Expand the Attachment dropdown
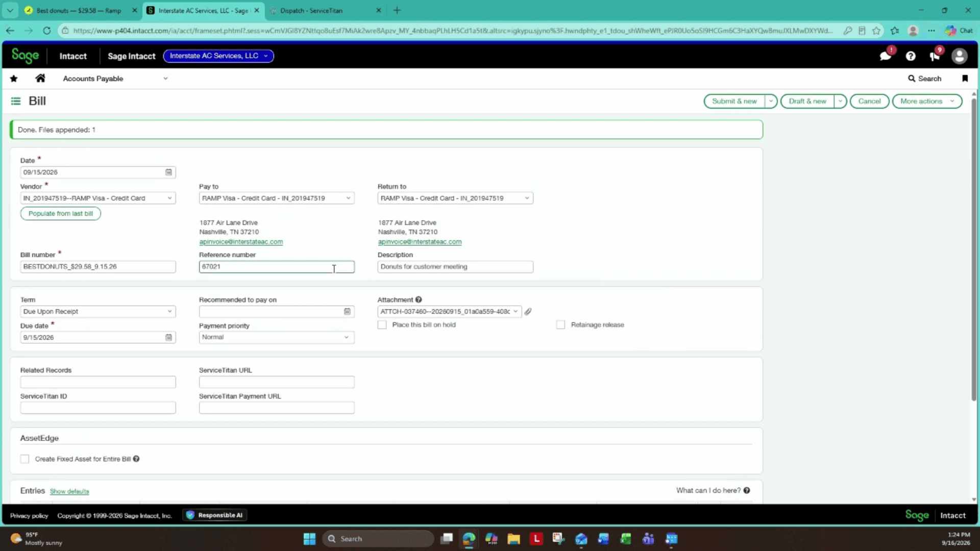Viewport: 980px width, 551px height. tap(516, 312)
